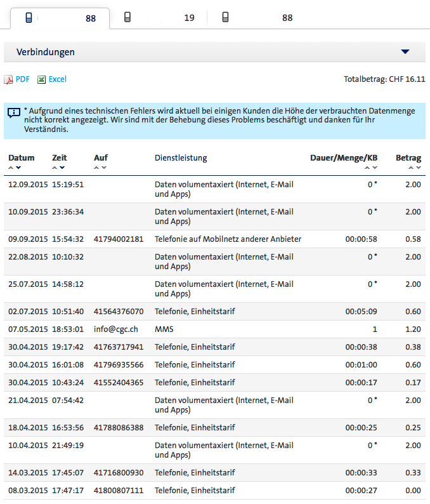The image size is (430, 504).
Task: Click date 10.04.2015
Action: [28, 446]
